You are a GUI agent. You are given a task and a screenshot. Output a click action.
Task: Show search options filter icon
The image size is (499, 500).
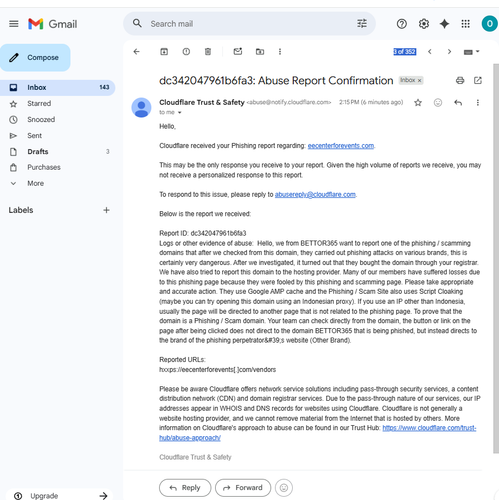point(362,23)
